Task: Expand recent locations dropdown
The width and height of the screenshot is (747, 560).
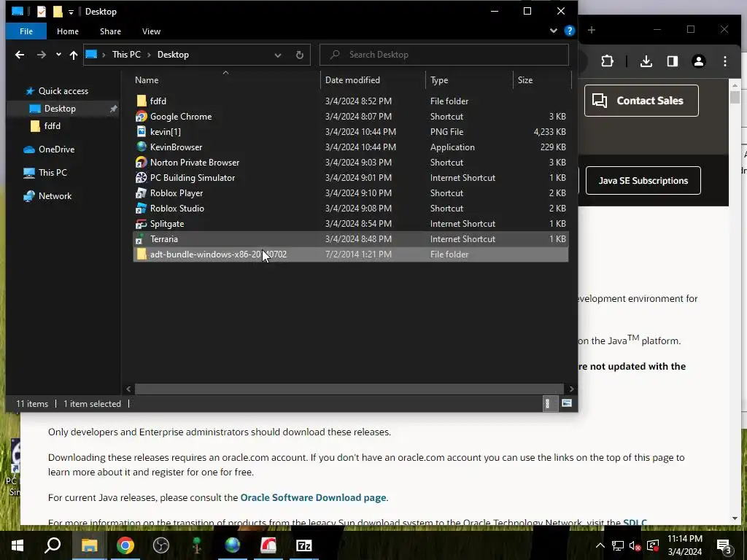Action: (58, 55)
